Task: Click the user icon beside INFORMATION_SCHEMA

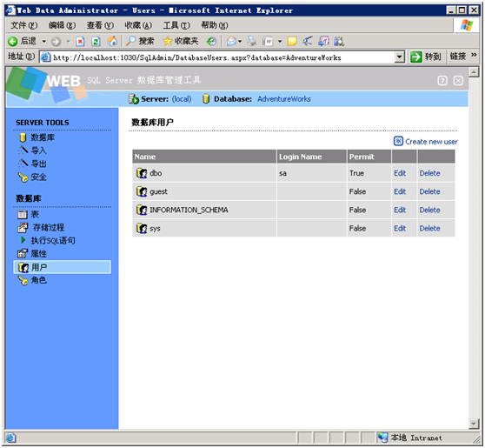Action: (x=142, y=210)
